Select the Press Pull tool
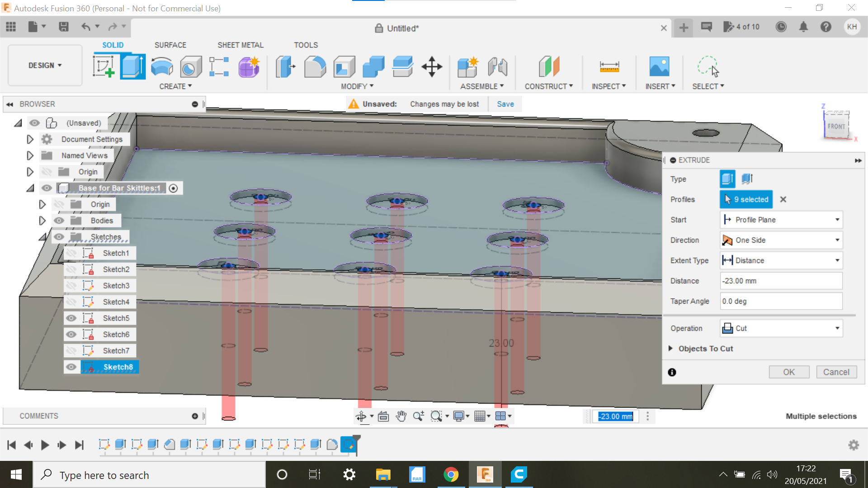The image size is (868, 488). tap(285, 66)
